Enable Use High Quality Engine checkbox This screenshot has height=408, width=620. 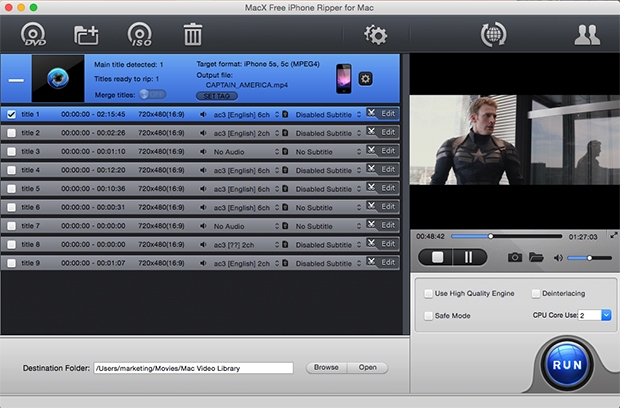pos(428,294)
